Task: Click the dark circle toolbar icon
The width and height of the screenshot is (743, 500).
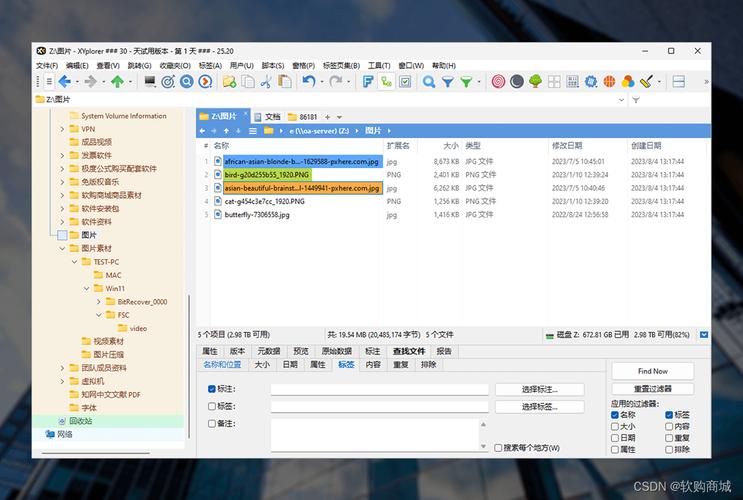Action: pyautogui.click(x=517, y=82)
